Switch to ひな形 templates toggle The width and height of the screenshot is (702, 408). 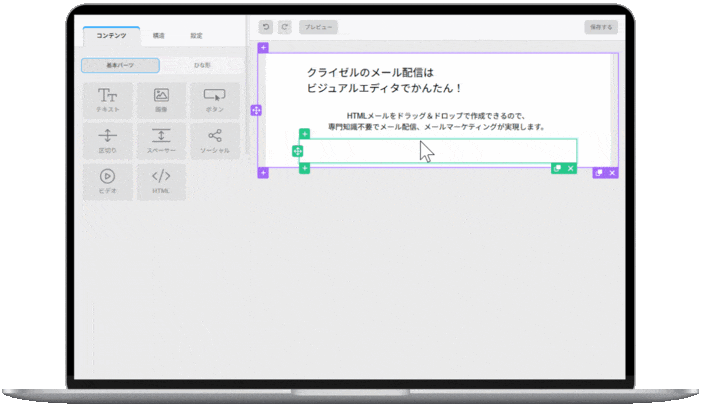[201, 65]
